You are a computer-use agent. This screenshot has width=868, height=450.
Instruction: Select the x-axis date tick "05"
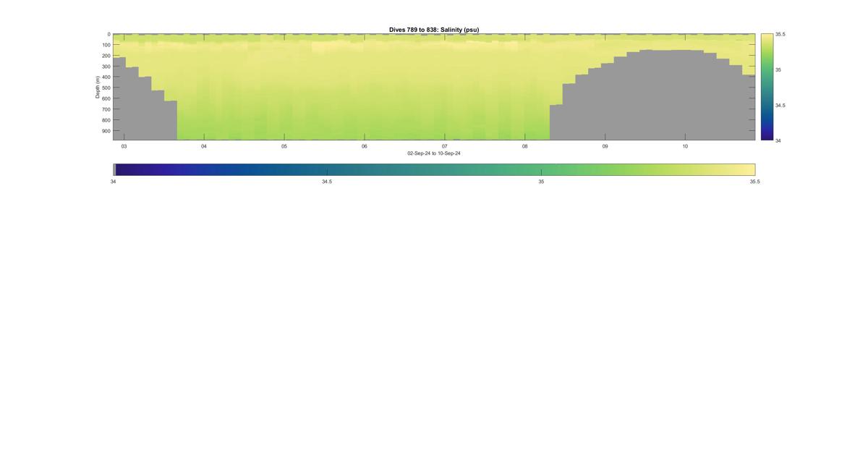(284, 146)
